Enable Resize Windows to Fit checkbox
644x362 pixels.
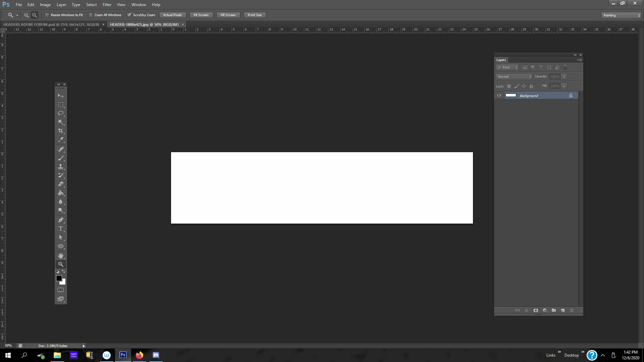pyautogui.click(x=47, y=15)
